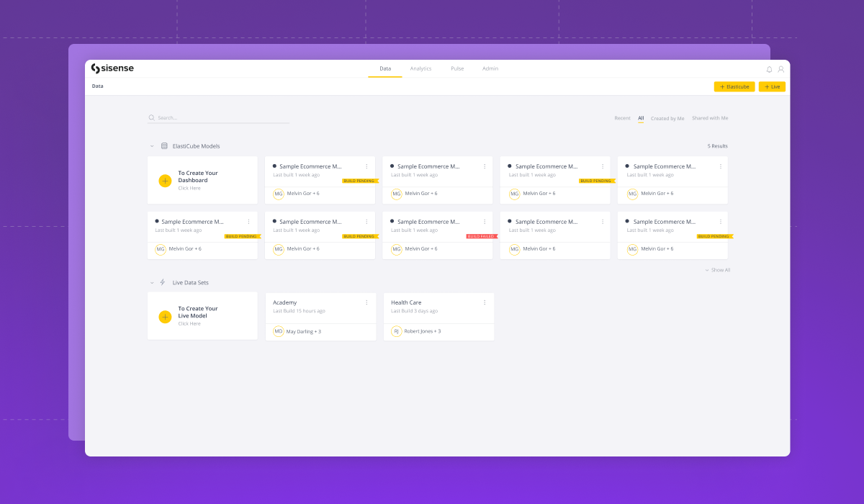Collapse the ElastiCube Models section

(x=151, y=145)
